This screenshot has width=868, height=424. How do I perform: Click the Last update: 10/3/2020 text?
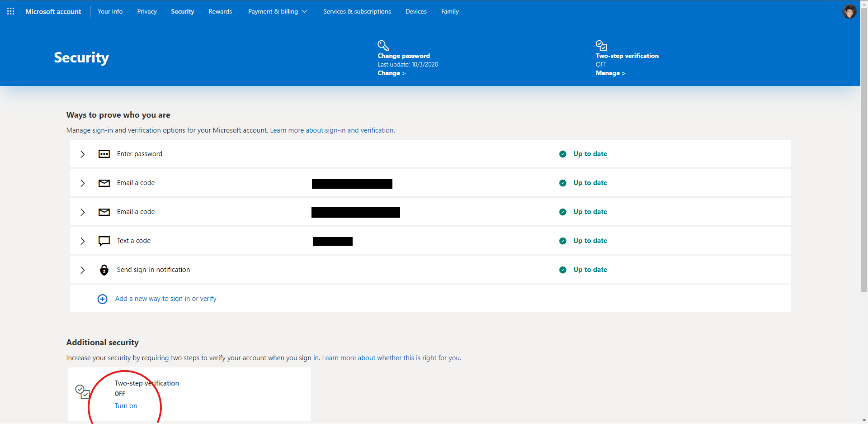tap(408, 64)
